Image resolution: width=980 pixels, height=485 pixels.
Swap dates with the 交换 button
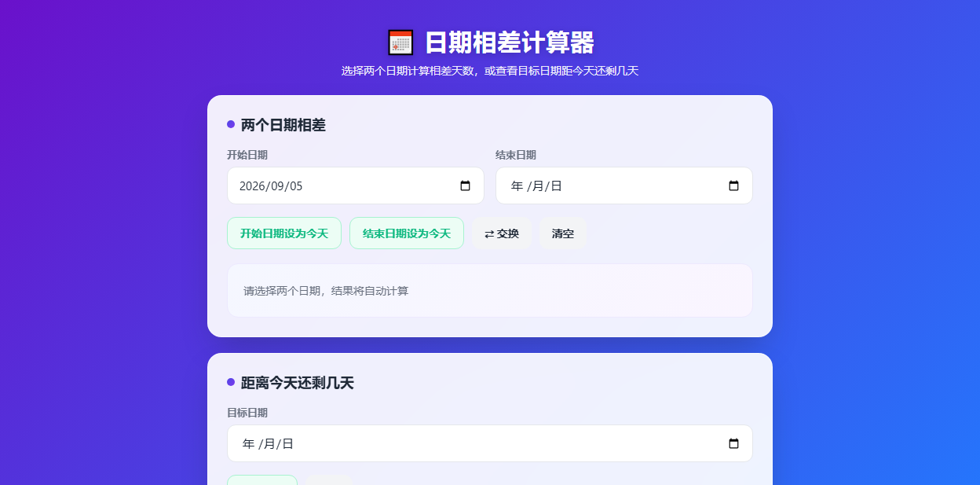(502, 233)
